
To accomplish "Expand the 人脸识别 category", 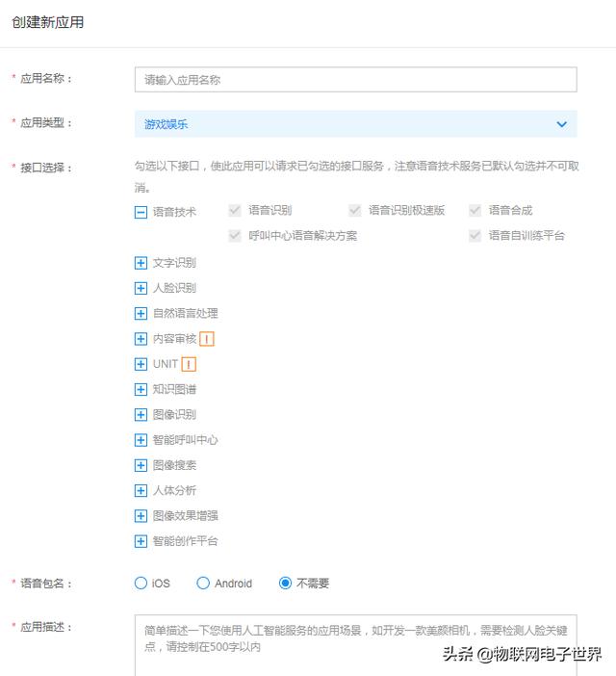I will pos(141,288).
